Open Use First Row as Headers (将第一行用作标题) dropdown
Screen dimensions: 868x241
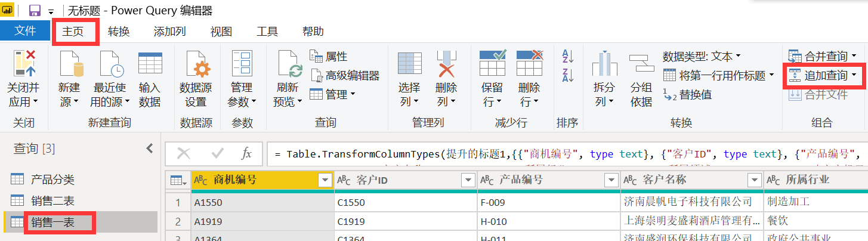point(719,76)
